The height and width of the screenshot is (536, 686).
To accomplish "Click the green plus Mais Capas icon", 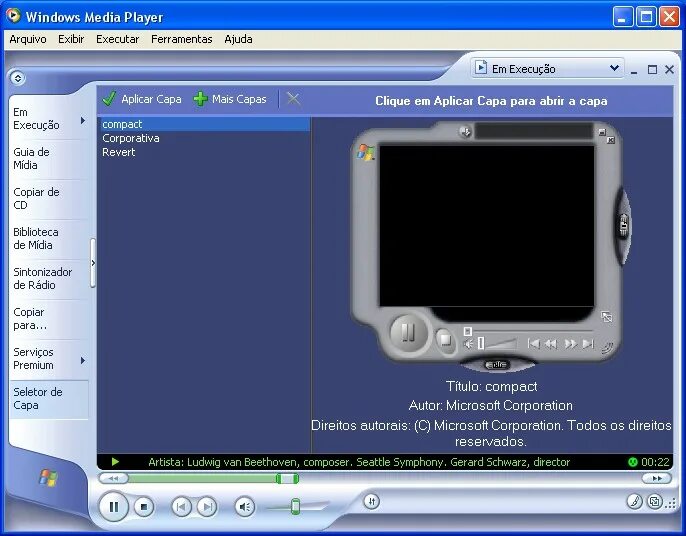I will (x=200, y=99).
